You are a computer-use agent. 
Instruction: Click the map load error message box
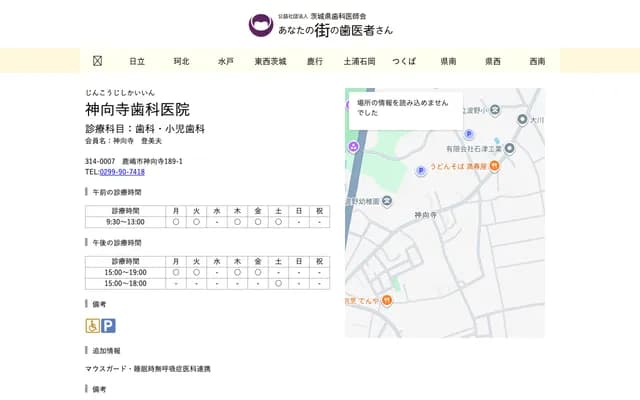click(x=403, y=107)
